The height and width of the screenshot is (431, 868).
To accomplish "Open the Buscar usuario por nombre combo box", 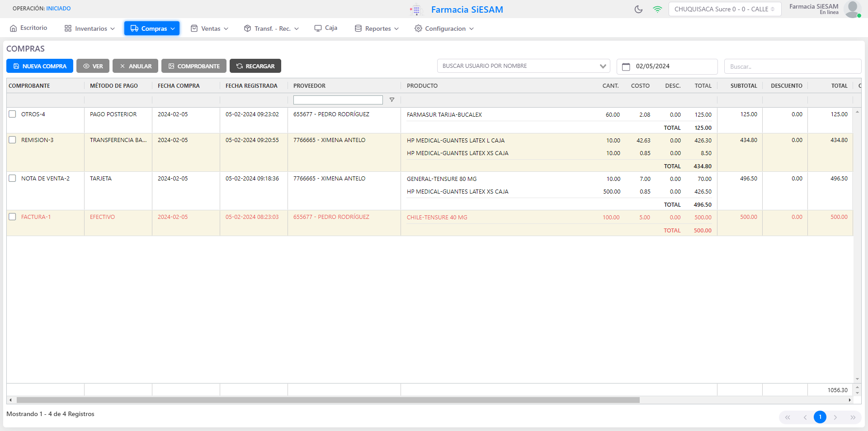I will click(524, 66).
